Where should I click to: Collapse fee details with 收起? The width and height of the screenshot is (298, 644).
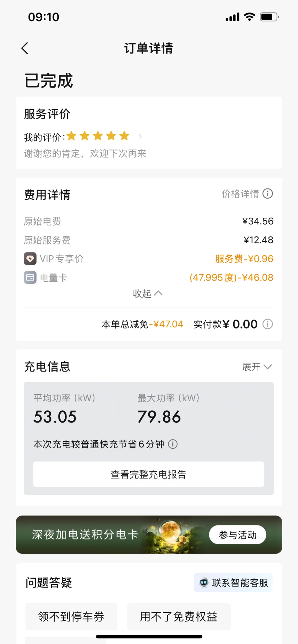148,293
